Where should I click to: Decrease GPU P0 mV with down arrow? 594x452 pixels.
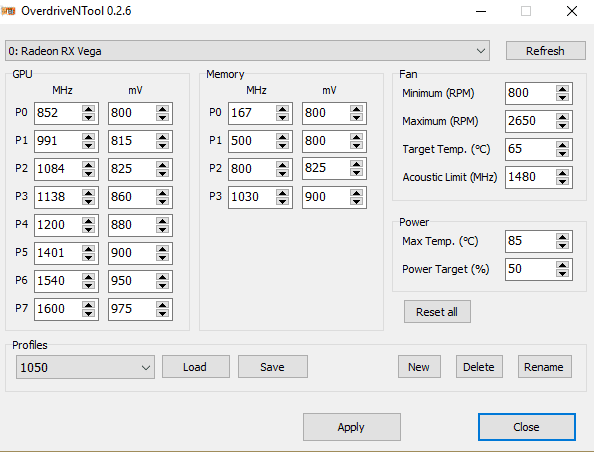(163, 117)
